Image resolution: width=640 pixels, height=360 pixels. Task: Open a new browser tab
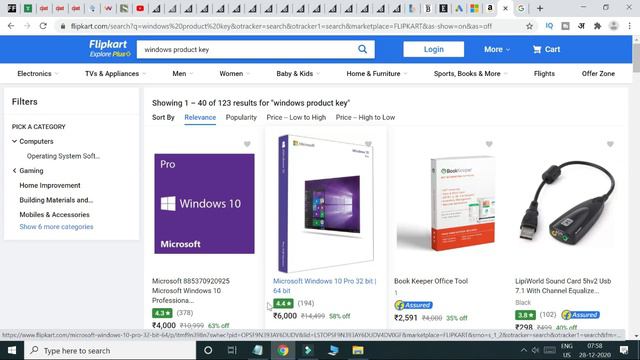click(540, 8)
